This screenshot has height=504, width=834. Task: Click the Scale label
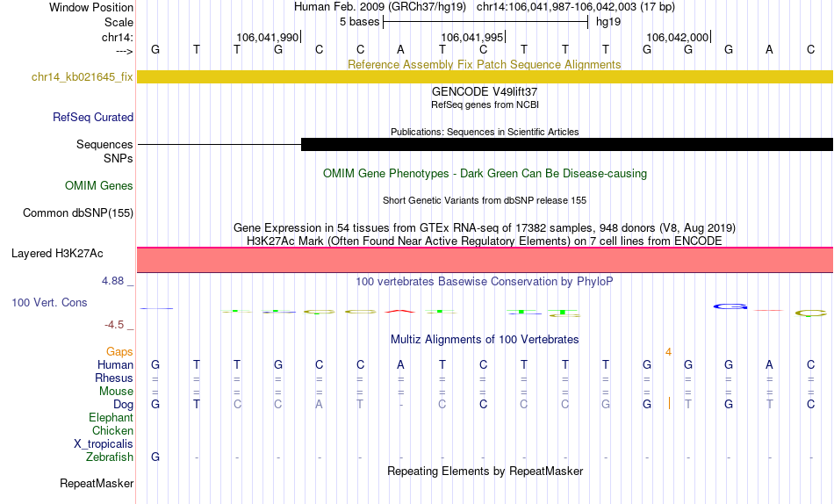pyautogui.click(x=119, y=22)
